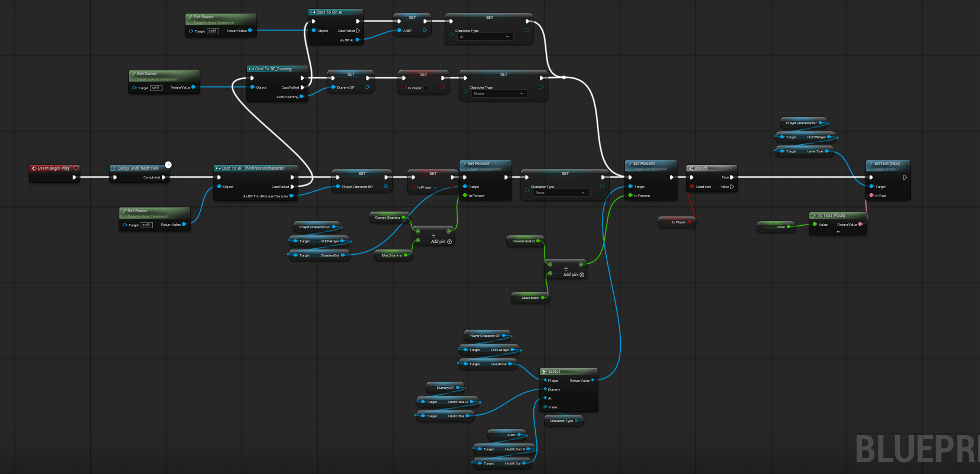Click the Max Health variable node
The width and height of the screenshot is (980, 474).
point(530,298)
